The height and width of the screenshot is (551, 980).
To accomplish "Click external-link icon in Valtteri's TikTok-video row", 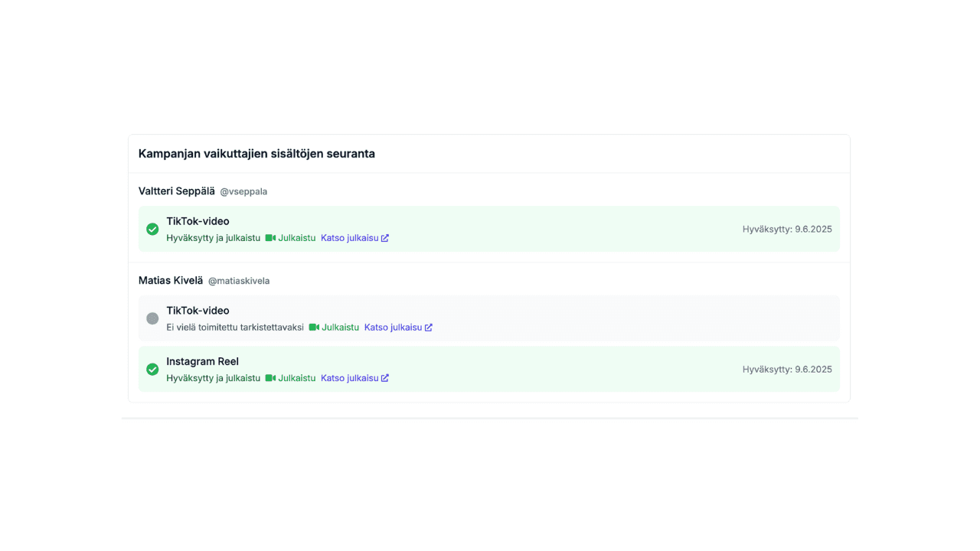I will pyautogui.click(x=385, y=238).
